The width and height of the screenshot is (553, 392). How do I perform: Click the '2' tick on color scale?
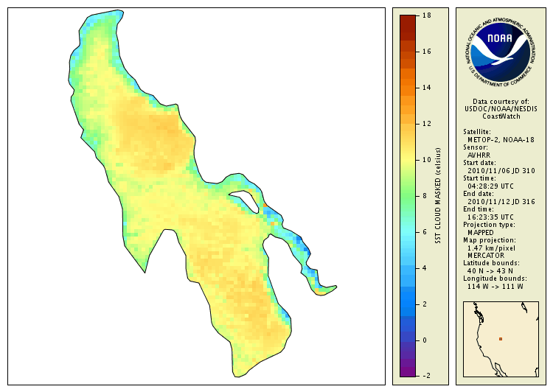425,304
